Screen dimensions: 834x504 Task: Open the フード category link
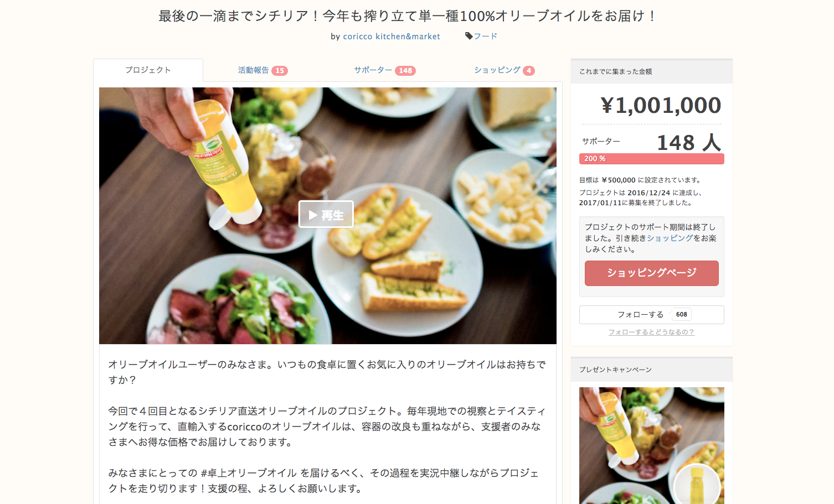tap(485, 36)
